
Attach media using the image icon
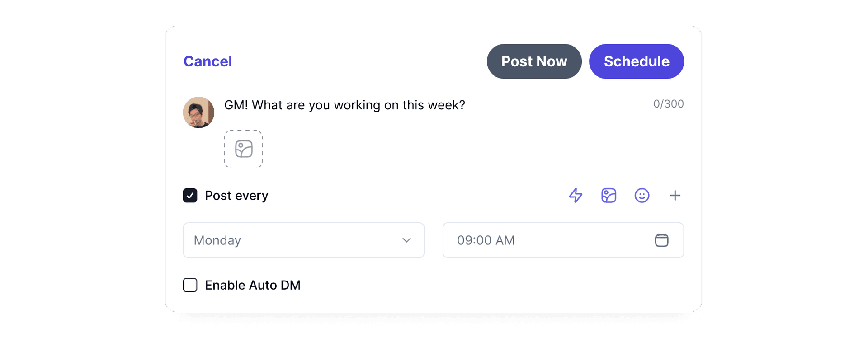609,195
